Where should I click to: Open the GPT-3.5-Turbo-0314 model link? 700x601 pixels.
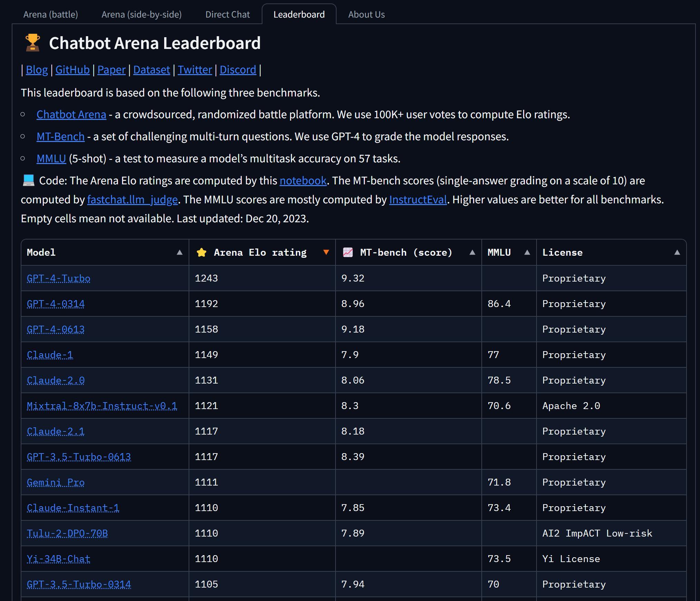[x=79, y=584]
